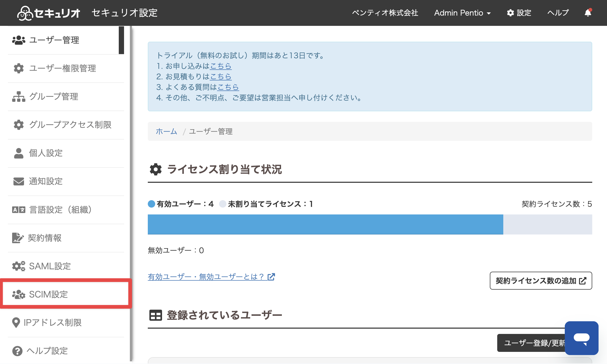Viewport: 607px width, 364px height.
Task: Click the IPアドレス制限 location pin icon
Action: click(16, 323)
